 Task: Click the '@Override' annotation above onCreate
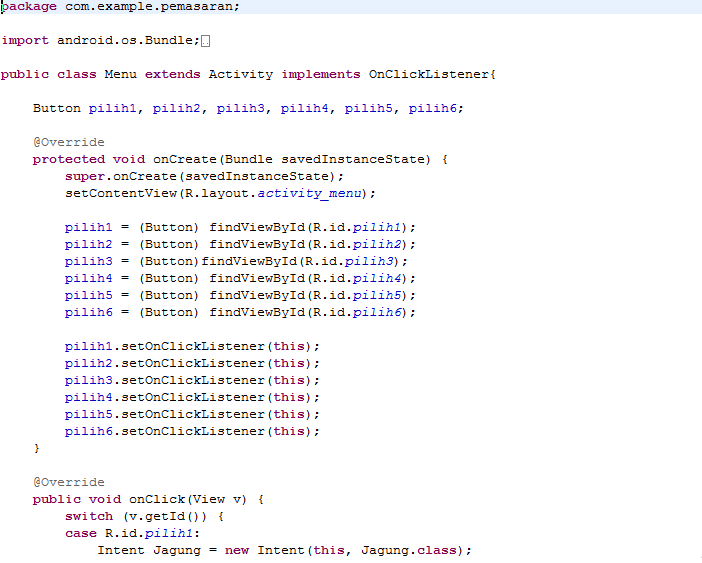click(x=68, y=142)
